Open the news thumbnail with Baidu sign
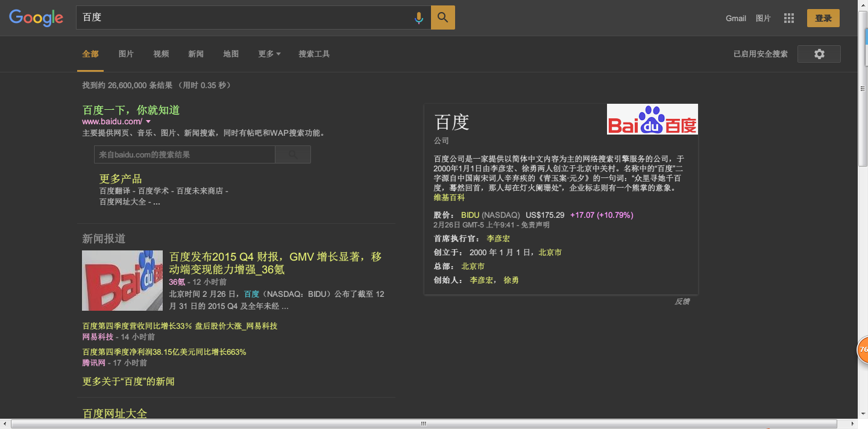This screenshot has height=429, width=868. [122, 281]
